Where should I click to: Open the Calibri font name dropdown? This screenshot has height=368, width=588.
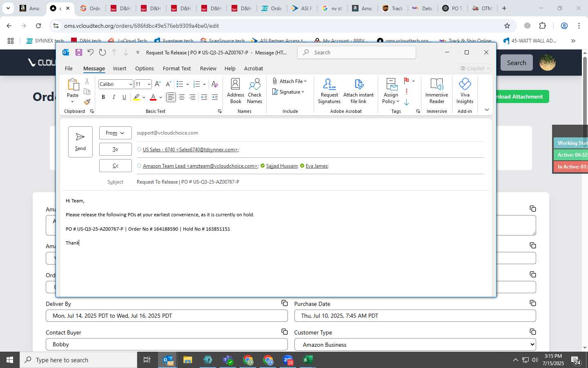(x=131, y=84)
